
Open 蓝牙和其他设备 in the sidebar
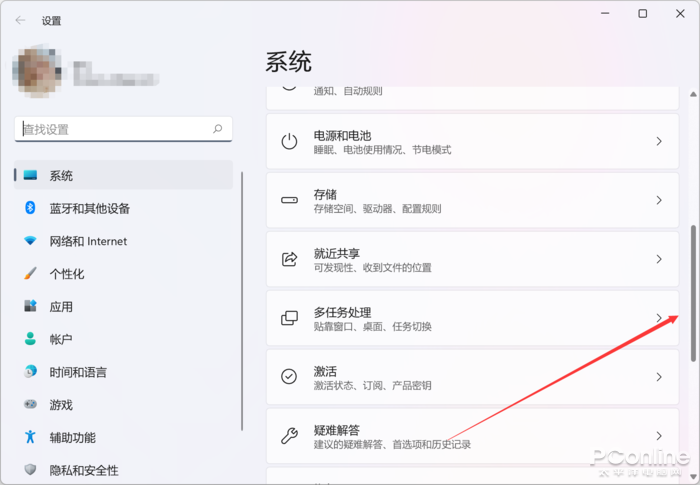click(x=123, y=208)
